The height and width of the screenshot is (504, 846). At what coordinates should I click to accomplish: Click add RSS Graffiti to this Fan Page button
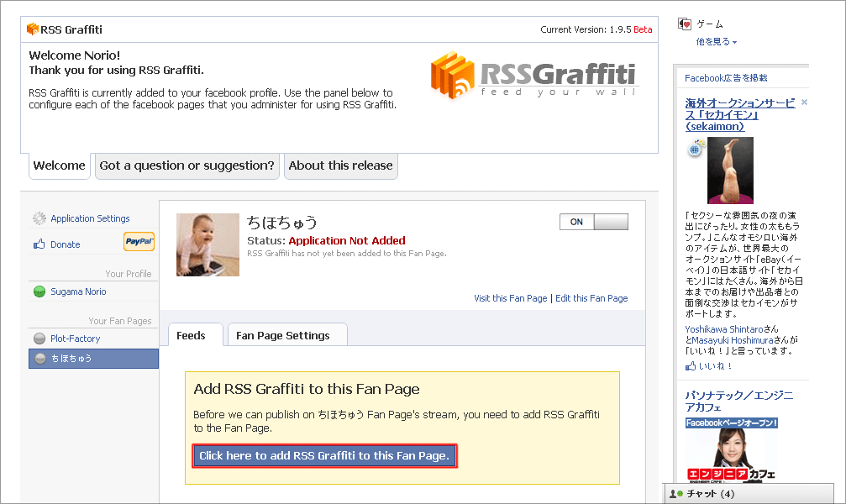click(324, 455)
